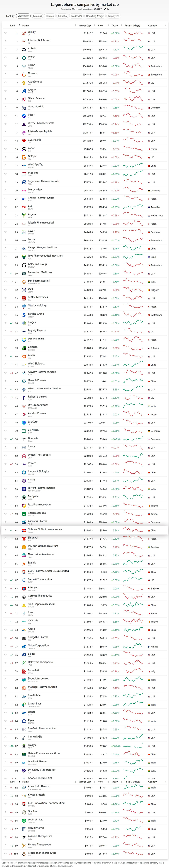Click the AstraZeneca logo icon
169x868 pixels.
click(24, 83)
